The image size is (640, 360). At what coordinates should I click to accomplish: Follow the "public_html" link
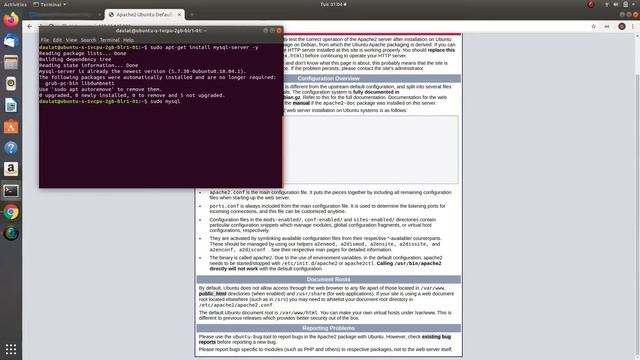[212, 294]
